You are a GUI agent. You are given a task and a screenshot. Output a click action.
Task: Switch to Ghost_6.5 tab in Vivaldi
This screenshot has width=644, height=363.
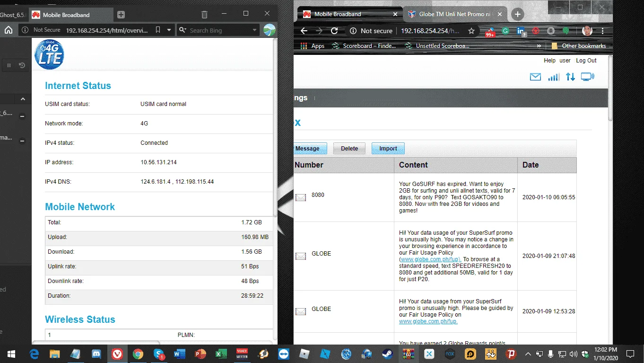[x=14, y=15]
